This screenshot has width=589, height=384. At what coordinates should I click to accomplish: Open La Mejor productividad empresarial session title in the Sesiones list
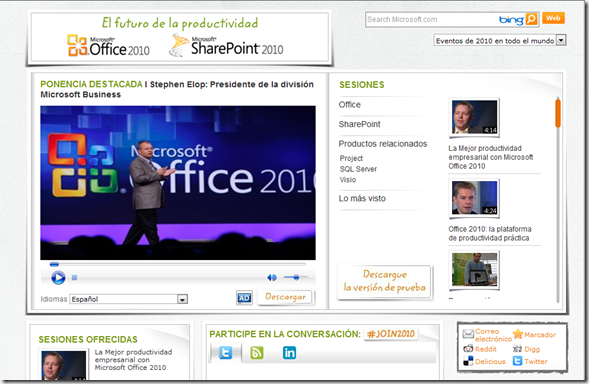tap(491, 157)
